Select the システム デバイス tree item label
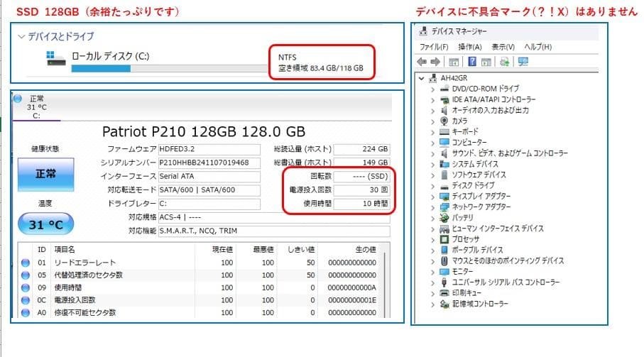This screenshot has height=357, width=644. pos(475,164)
